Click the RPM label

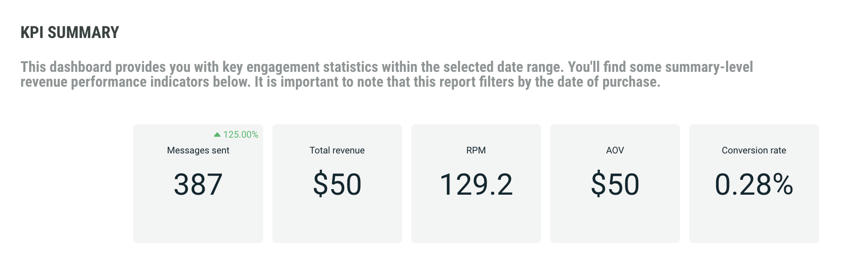(x=476, y=150)
